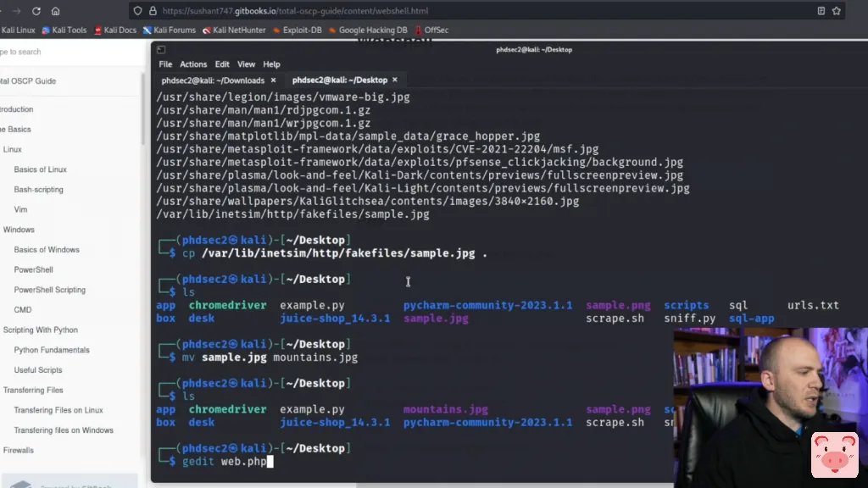868x488 pixels.
Task: Bookmark this page with the star icon
Action: tap(837, 11)
